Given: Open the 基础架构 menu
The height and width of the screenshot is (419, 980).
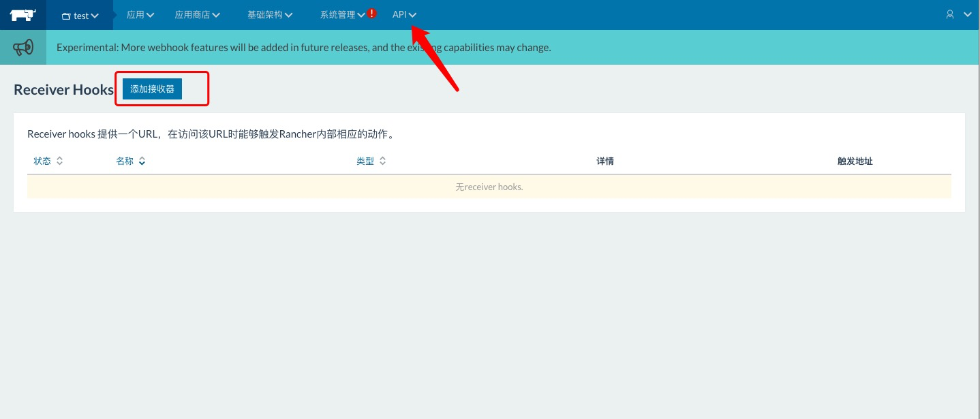Looking at the screenshot, I should 270,14.
